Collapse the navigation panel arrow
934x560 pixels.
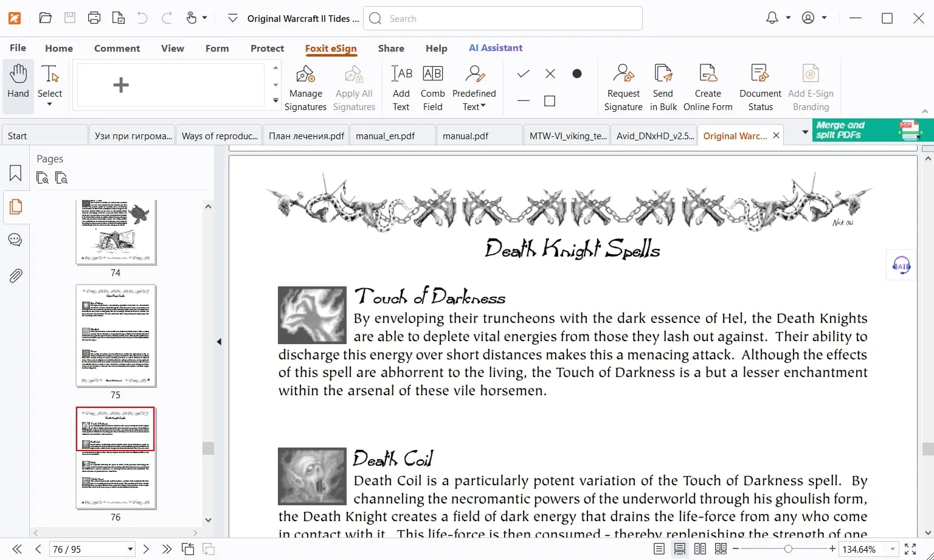pyautogui.click(x=219, y=342)
